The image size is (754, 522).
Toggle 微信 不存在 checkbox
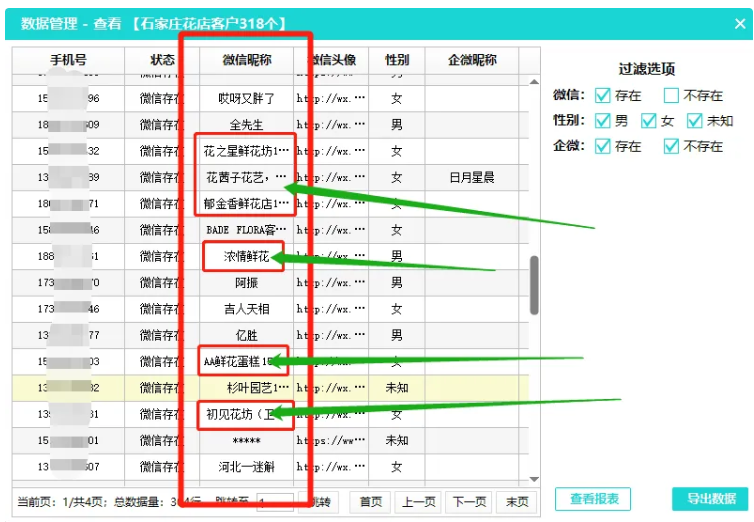tap(671, 96)
